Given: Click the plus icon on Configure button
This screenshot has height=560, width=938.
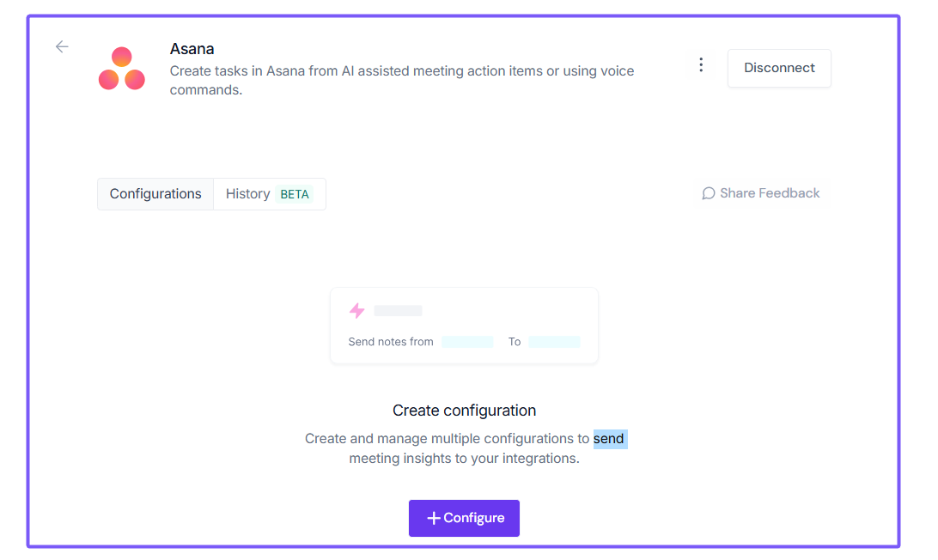Looking at the screenshot, I should pos(434,518).
